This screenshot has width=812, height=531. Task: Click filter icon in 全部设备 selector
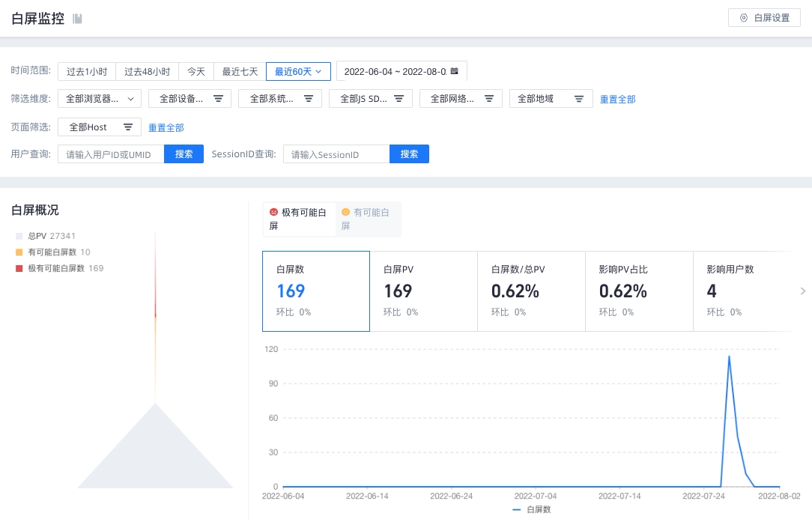(218, 98)
